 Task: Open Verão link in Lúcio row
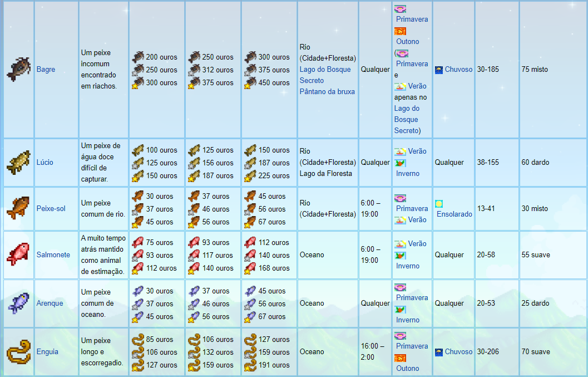(x=417, y=151)
